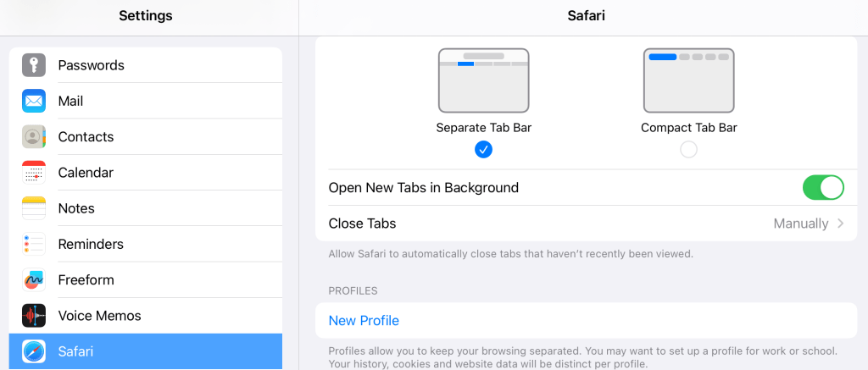868x370 pixels.
Task: Open the Manually value for Close Tabs
Action: click(x=800, y=224)
